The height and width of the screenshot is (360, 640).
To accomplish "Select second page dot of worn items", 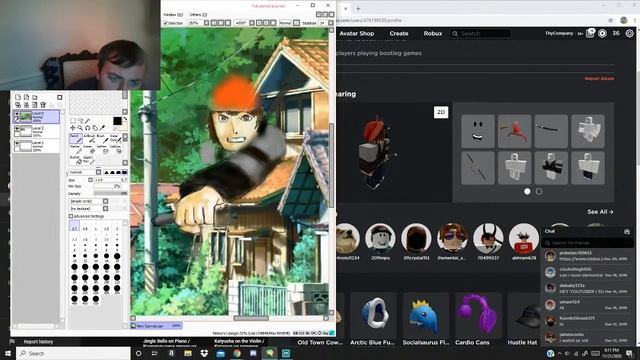I will [539, 191].
